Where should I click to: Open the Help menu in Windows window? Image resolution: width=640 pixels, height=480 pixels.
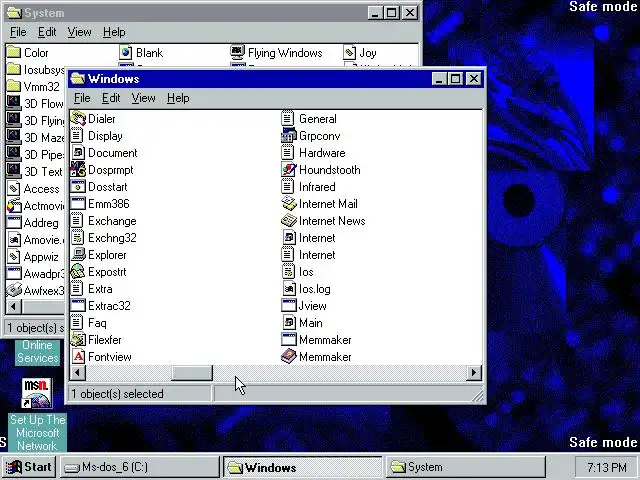pos(178,98)
